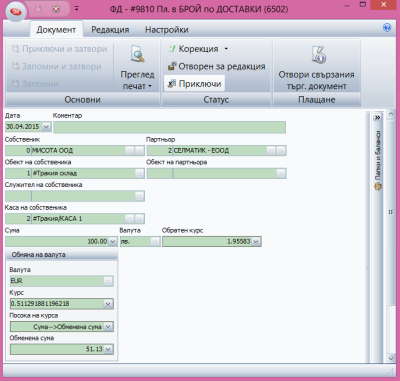Click the vertical scrollbar down arrow
The height and width of the screenshot is (381, 400).
coord(391,359)
